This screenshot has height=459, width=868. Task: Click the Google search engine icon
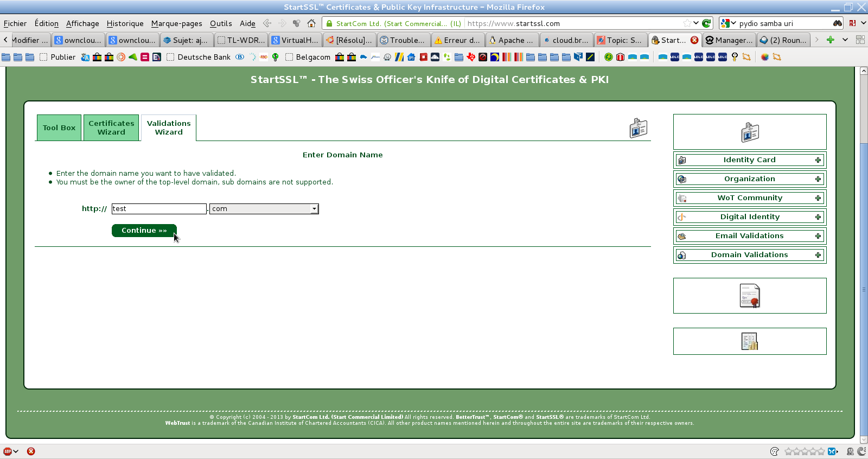coord(725,23)
